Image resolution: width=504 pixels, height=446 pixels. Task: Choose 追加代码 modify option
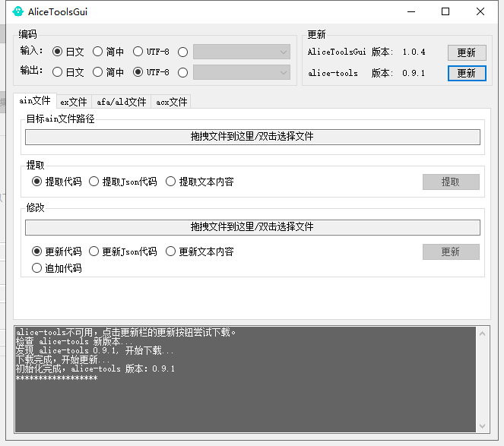(56, 268)
